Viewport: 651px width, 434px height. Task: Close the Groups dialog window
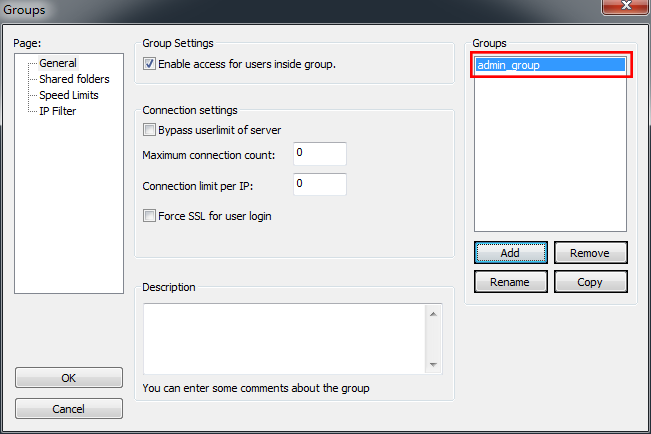tap(624, 8)
